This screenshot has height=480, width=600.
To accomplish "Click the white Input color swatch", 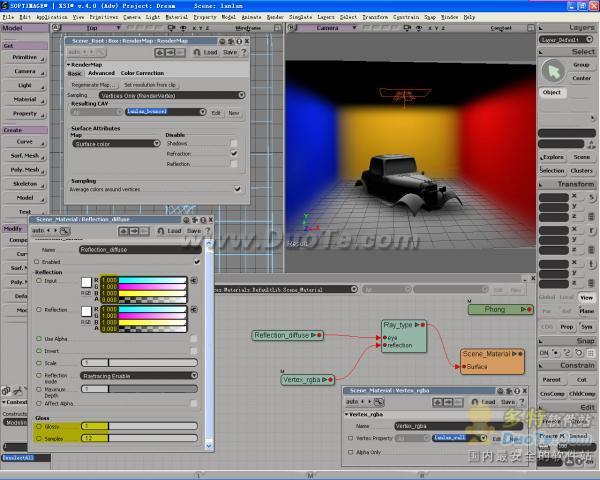I will (87, 283).
